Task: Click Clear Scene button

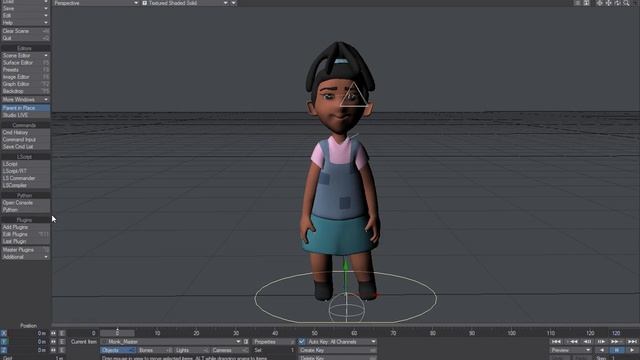Action: tap(25, 31)
